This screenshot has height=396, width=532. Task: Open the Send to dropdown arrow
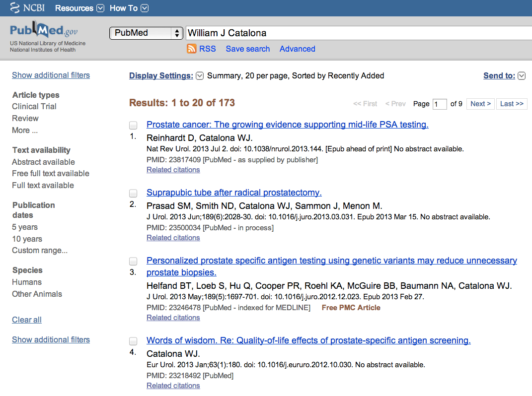coord(522,76)
